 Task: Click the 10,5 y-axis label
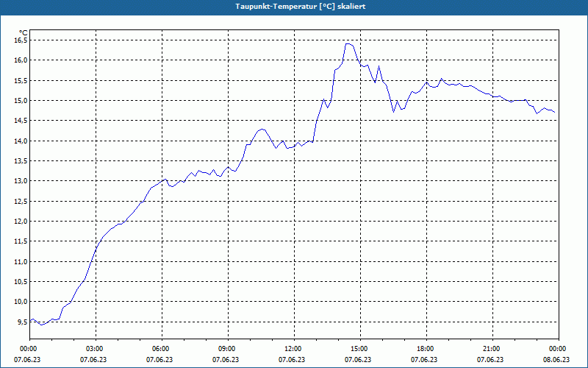[x=21, y=282]
